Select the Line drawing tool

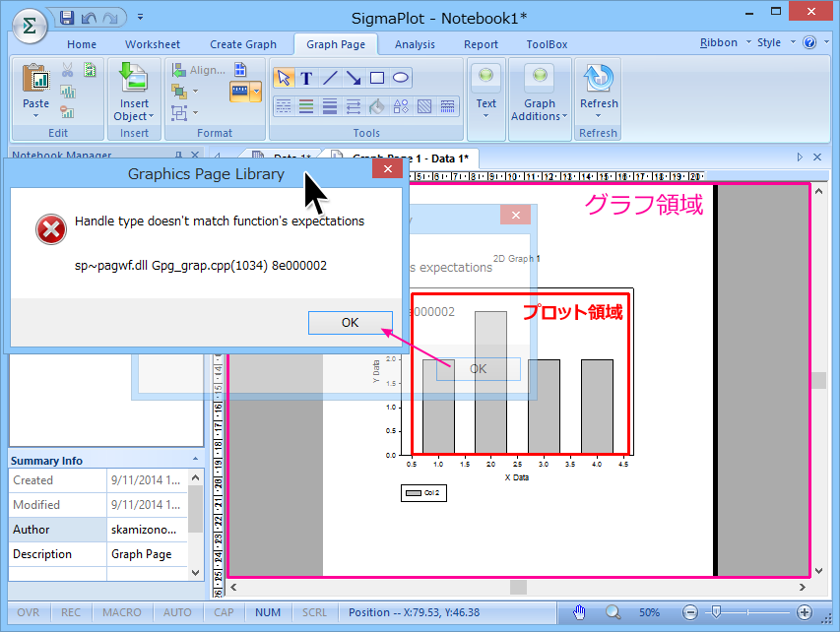coord(330,78)
